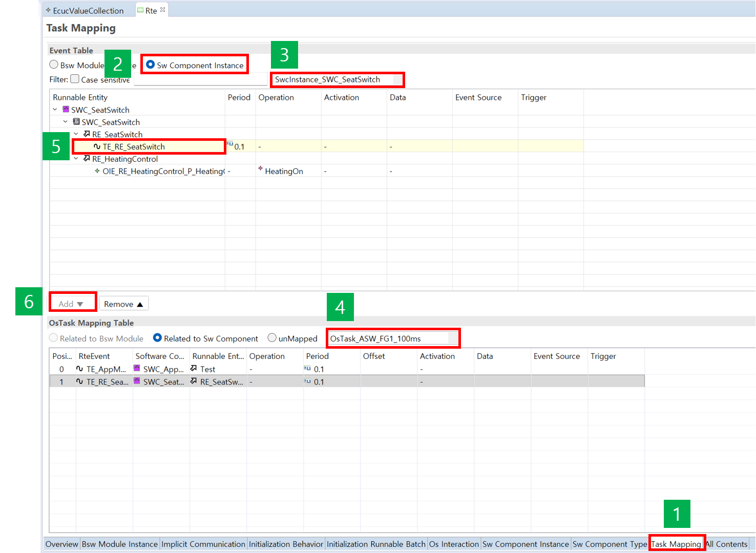Click the OIE_RE_HeatingControl operation event icon

97,171
